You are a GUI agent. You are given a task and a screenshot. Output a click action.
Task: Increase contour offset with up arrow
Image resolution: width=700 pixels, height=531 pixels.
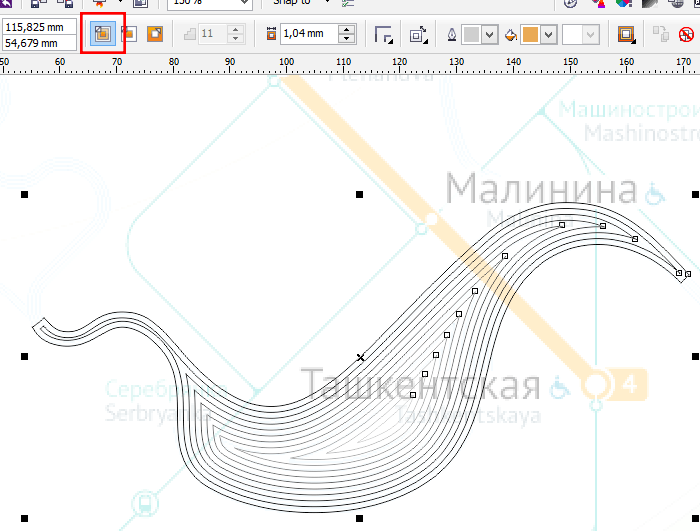tap(346, 30)
